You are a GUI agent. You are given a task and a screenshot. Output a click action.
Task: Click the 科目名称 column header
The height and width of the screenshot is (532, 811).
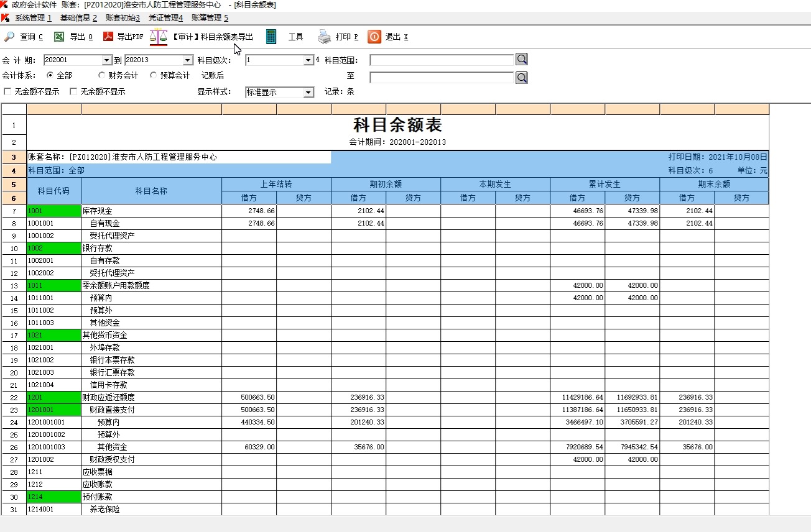pyautogui.click(x=152, y=191)
